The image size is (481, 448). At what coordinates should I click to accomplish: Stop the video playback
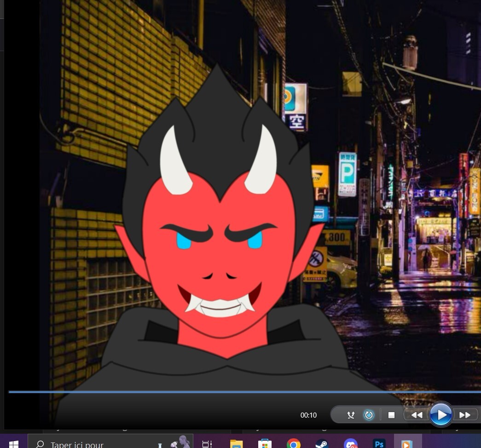tap(391, 415)
